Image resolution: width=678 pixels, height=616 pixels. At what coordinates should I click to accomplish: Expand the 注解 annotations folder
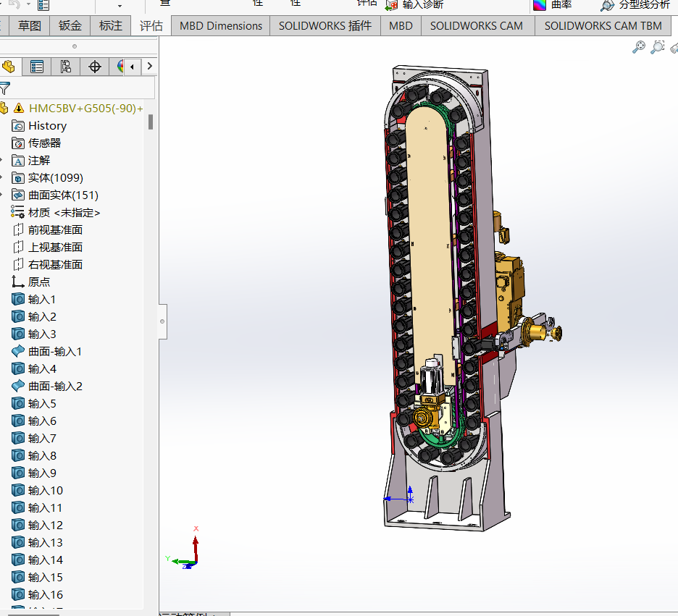tap(2, 160)
